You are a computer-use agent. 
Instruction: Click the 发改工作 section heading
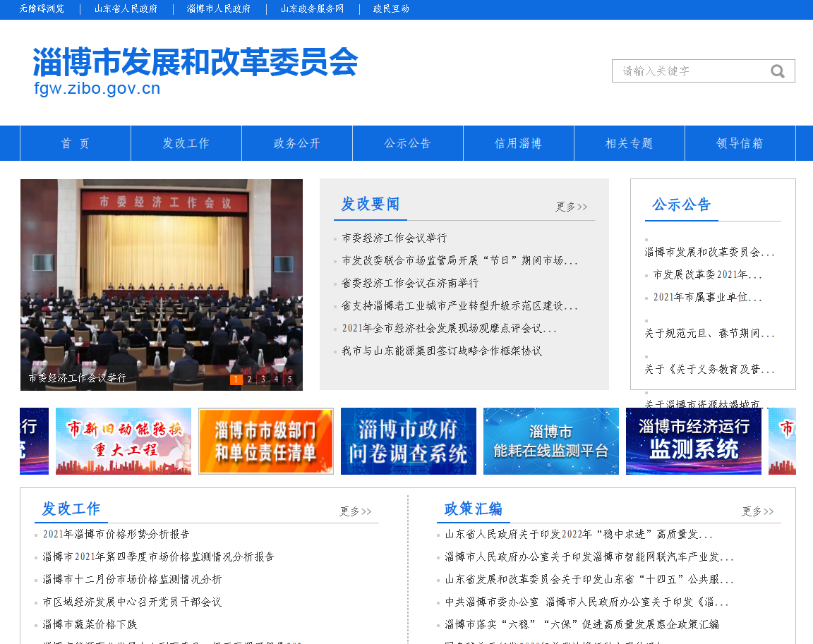pyautogui.click(x=71, y=509)
